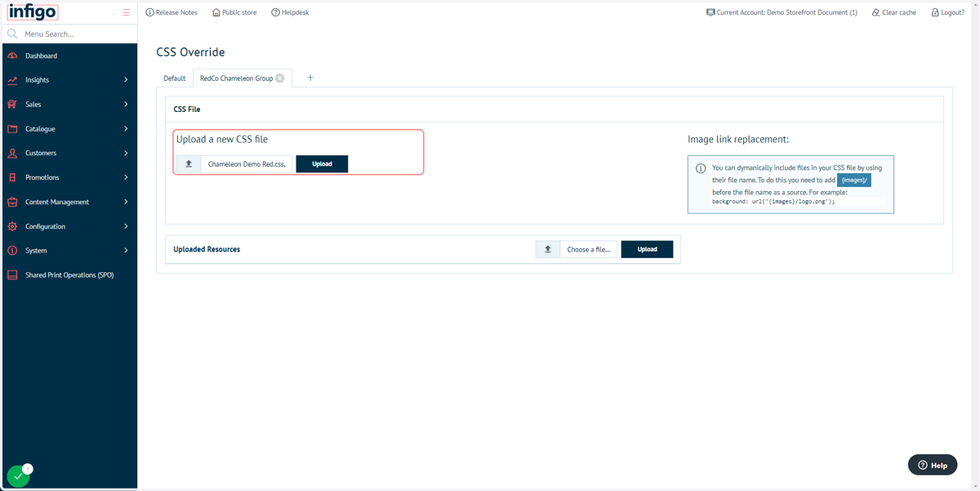980x491 pixels.
Task: Click the {images}/ tag badge
Action: pos(853,180)
